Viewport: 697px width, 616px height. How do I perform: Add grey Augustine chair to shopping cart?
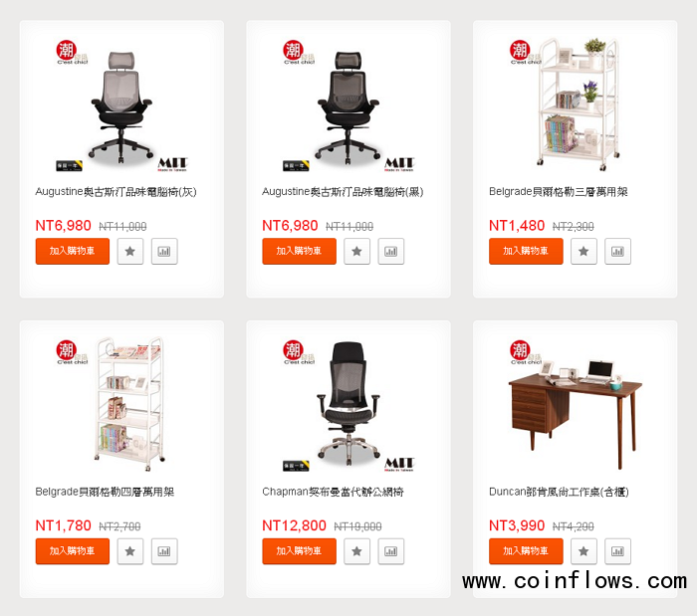(73, 252)
